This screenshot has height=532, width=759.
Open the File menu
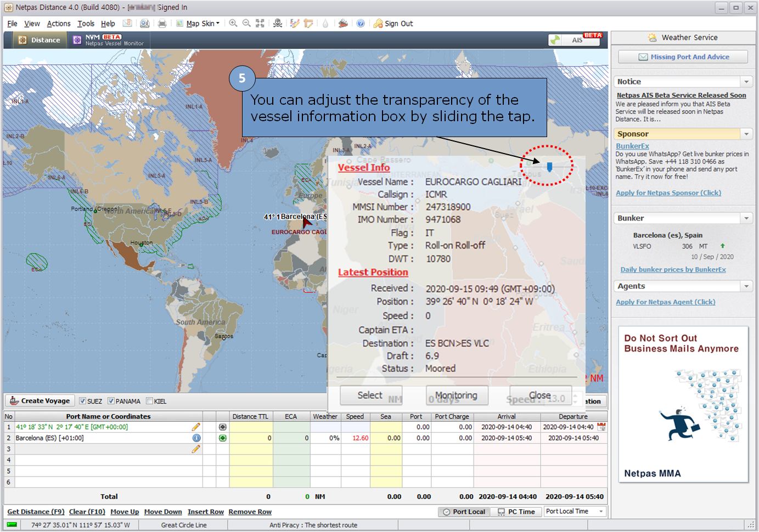(x=12, y=24)
